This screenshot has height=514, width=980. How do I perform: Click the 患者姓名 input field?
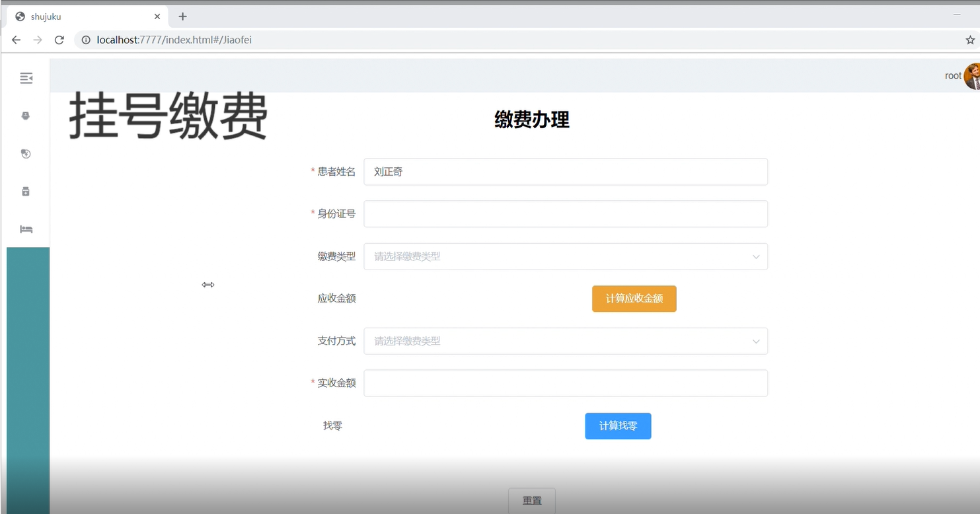tap(566, 172)
